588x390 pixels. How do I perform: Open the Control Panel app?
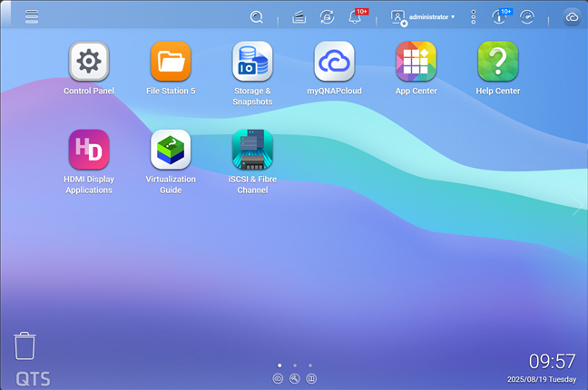[89, 62]
